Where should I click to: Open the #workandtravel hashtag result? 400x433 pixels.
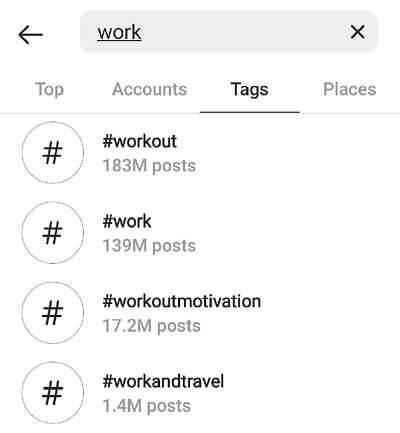[200, 393]
